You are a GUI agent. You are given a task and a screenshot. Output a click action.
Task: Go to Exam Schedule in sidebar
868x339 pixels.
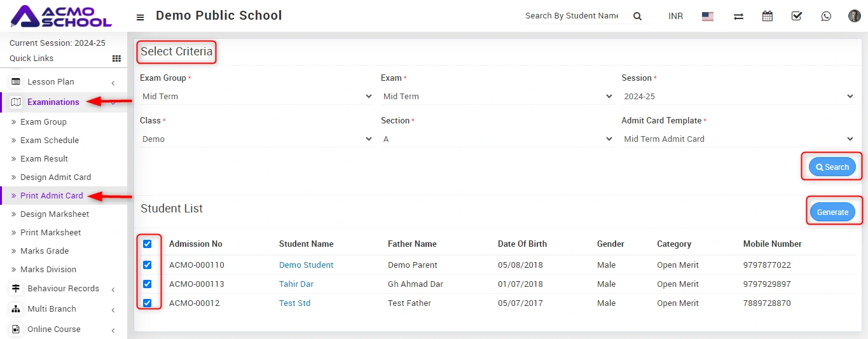(50, 141)
